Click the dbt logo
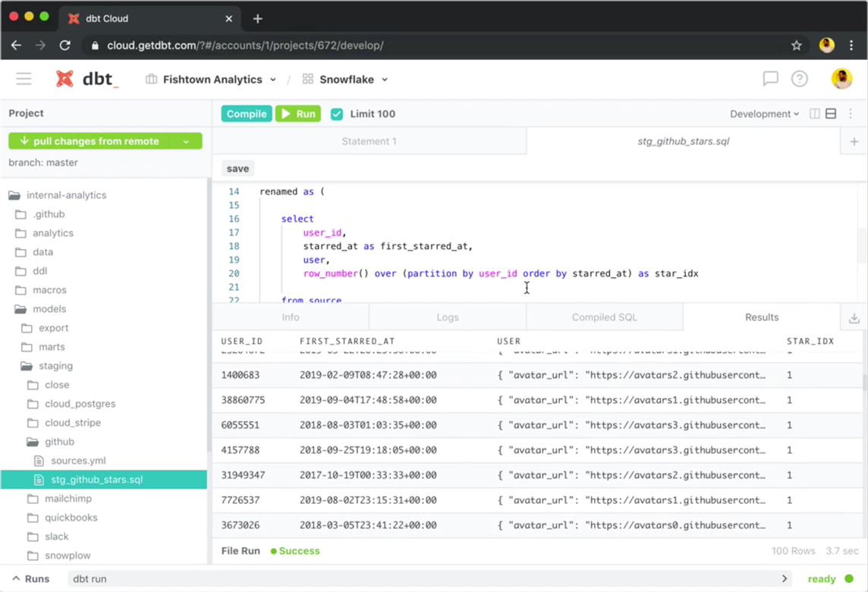The width and height of the screenshot is (868, 592). point(86,79)
